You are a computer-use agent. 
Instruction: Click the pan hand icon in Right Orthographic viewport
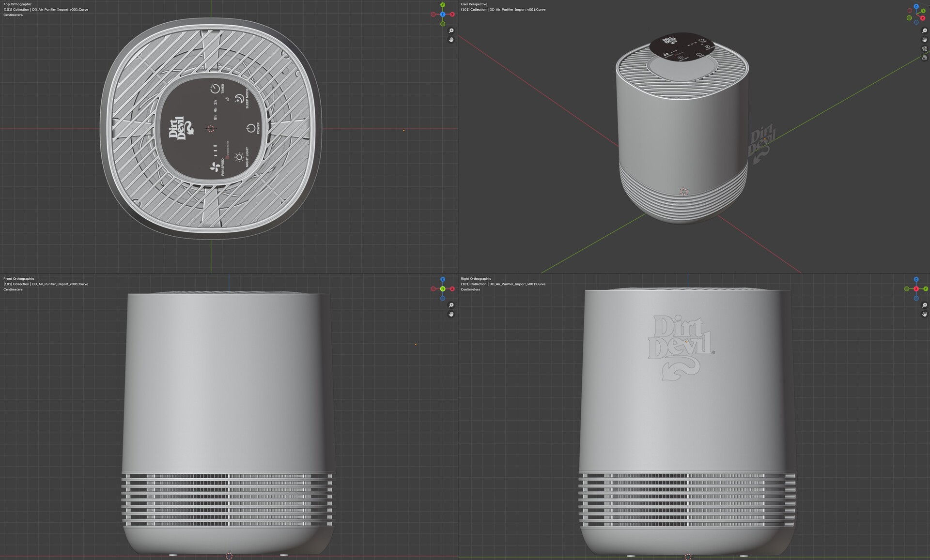tap(925, 314)
